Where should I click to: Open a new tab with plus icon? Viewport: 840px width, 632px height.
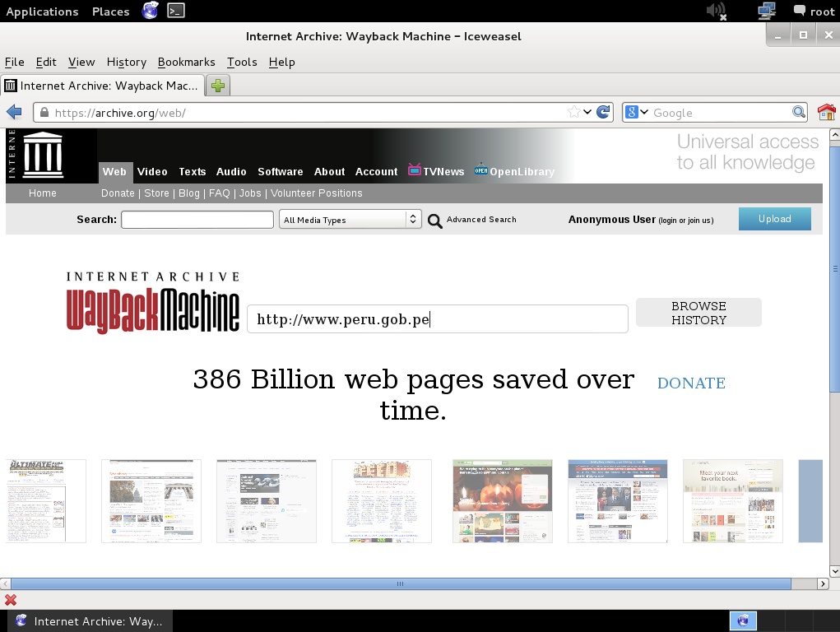pos(218,86)
